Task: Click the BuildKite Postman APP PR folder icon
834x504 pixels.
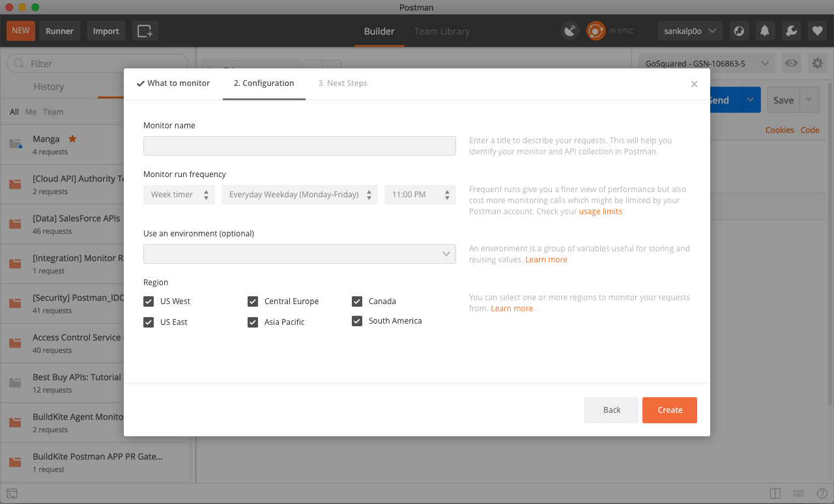Action: pos(16,462)
